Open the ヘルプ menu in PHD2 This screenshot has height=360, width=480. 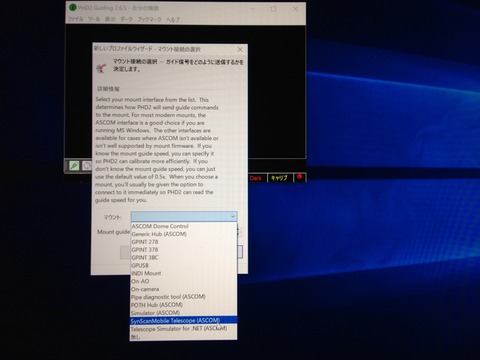click(x=173, y=19)
